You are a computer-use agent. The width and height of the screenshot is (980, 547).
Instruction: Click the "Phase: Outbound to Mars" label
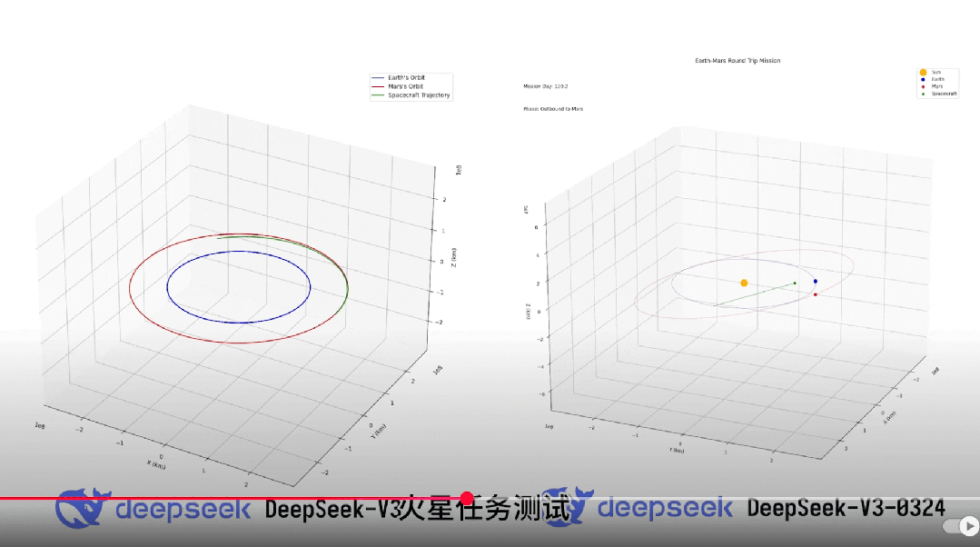[553, 109]
